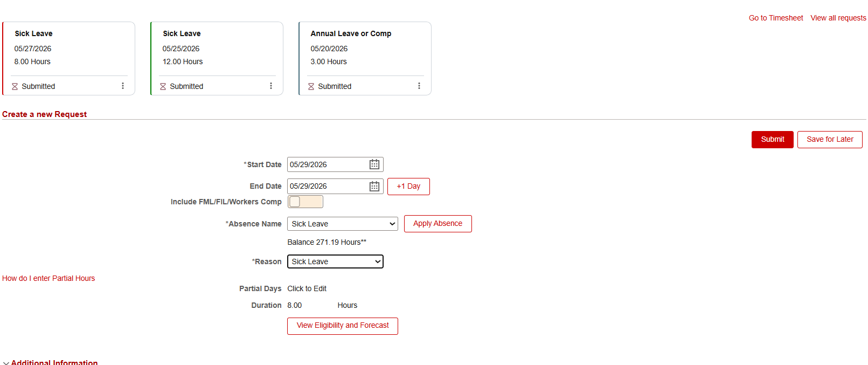
Task: Click the 8.00 Hours text on first card
Action: pos(32,61)
